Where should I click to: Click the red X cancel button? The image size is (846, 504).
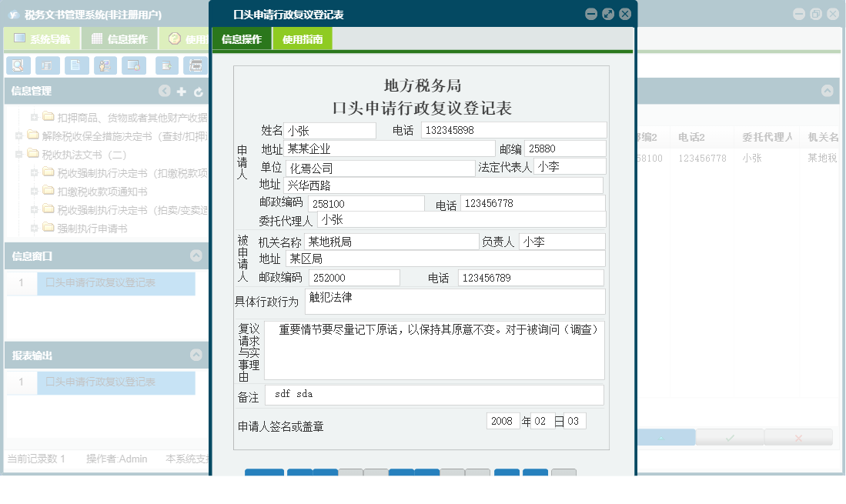coord(798,436)
